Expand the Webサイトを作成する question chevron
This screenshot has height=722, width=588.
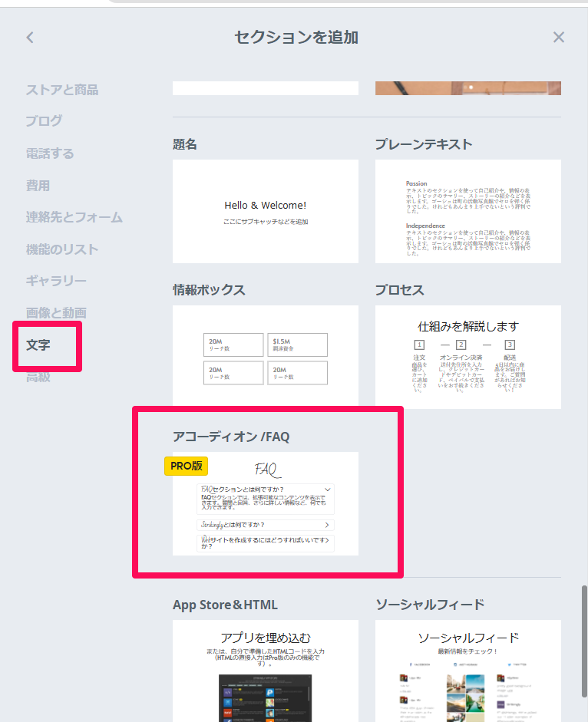pos(327,540)
